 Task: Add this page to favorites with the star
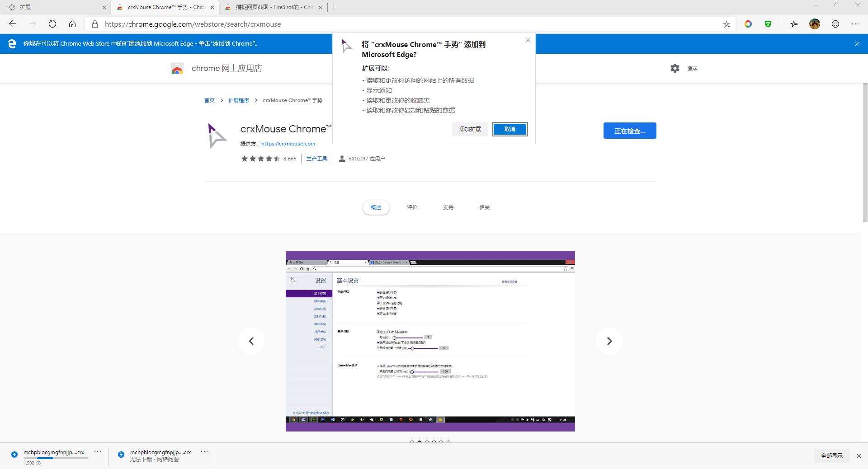(x=726, y=24)
